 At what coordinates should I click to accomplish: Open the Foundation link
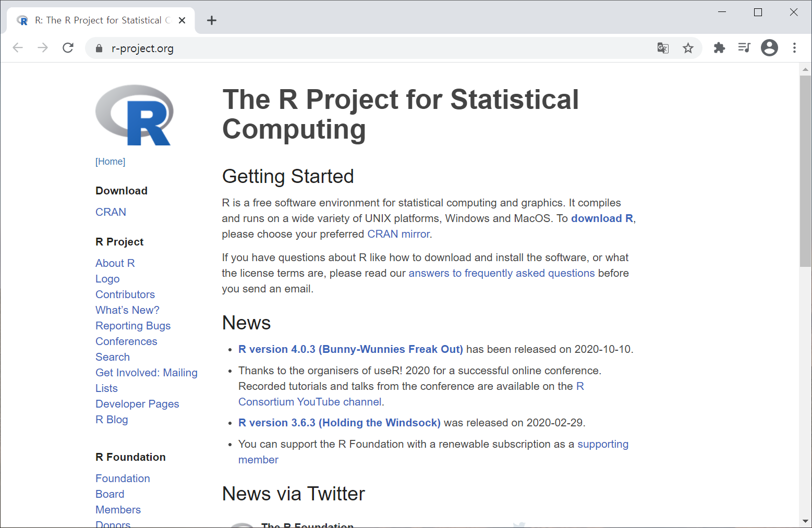pos(123,478)
